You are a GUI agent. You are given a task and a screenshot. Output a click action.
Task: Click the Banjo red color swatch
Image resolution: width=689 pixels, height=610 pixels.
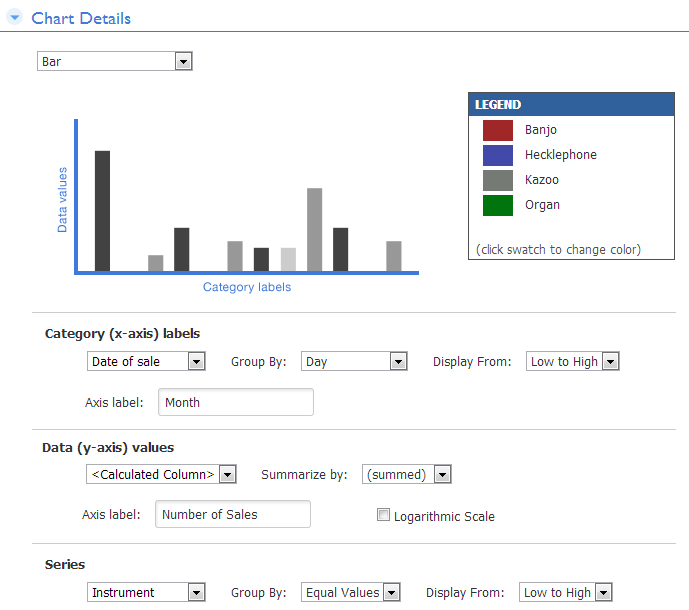click(497, 130)
